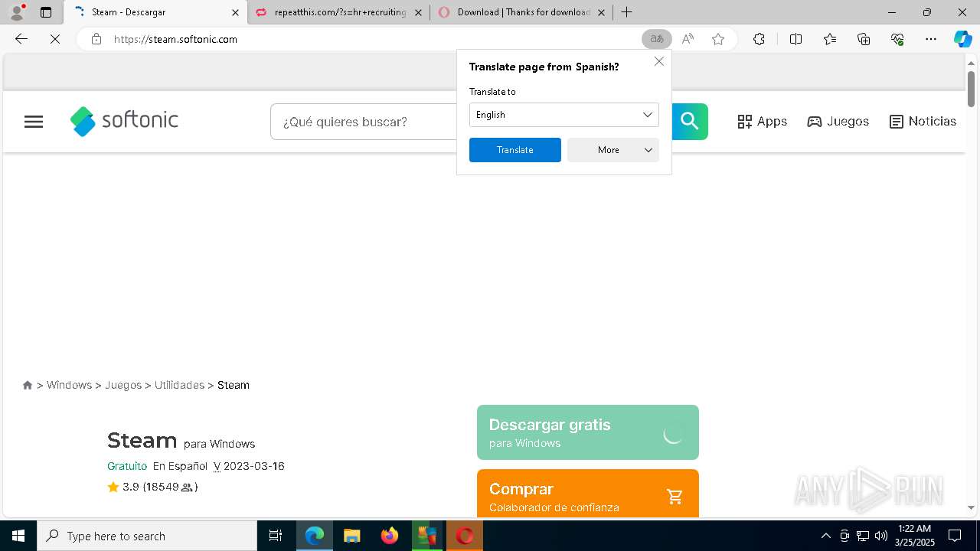This screenshot has height=551, width=980.
Task: Click the Softonic logo
Action: click(x=124, y=121)
